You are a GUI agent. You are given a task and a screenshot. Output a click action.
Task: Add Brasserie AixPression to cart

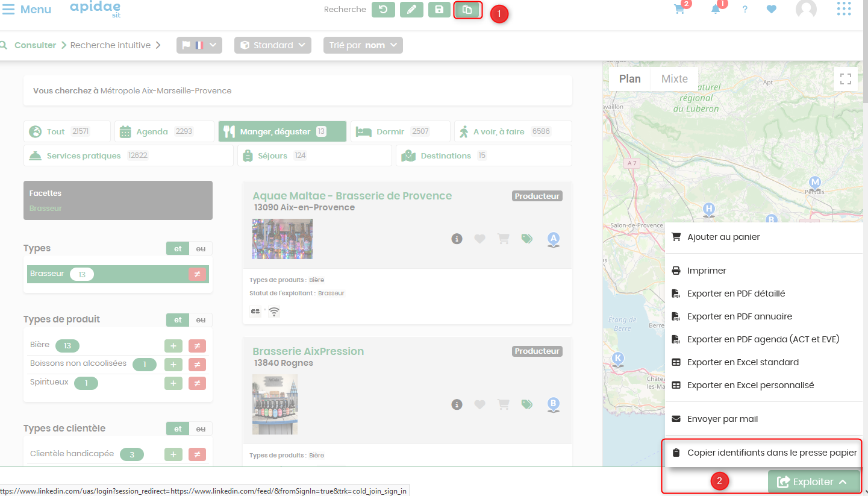[x=504, y=404]
